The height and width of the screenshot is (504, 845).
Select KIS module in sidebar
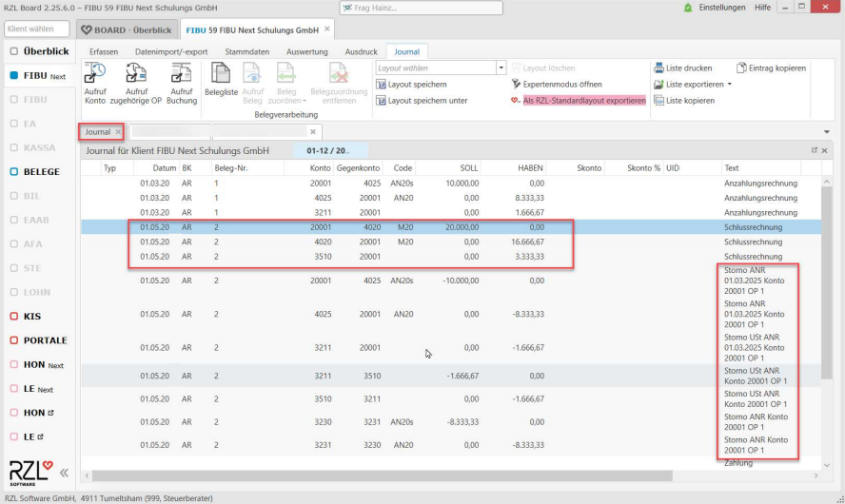[38, 316]
